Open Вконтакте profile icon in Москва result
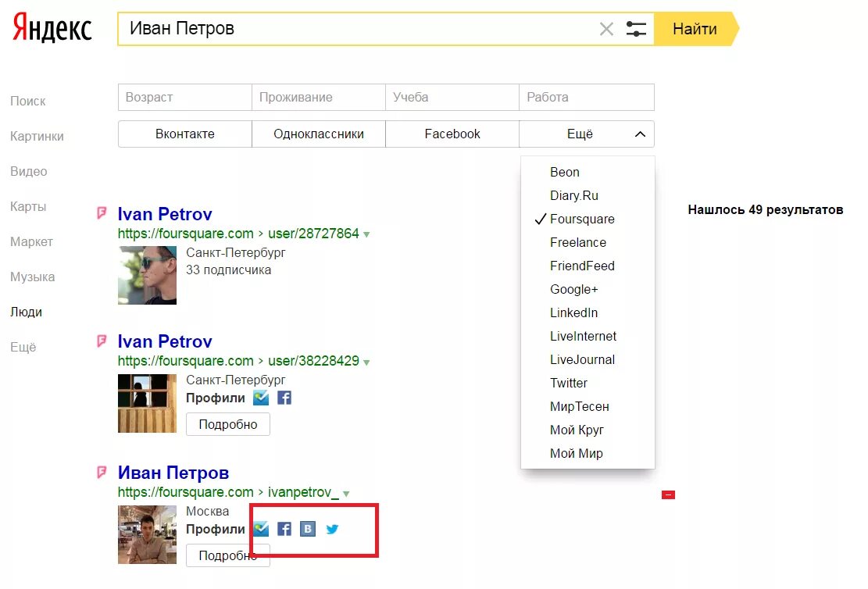The image size is (868, 589). (308, 529)
